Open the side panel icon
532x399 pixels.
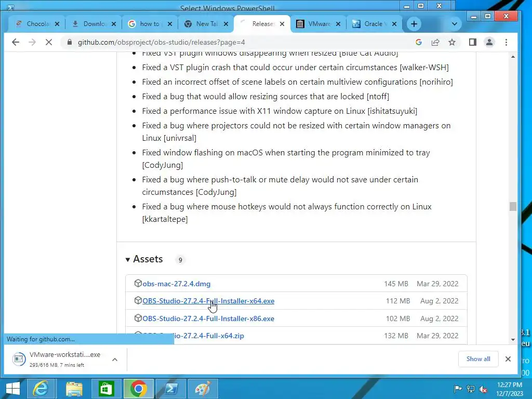[x=473, y=42]
